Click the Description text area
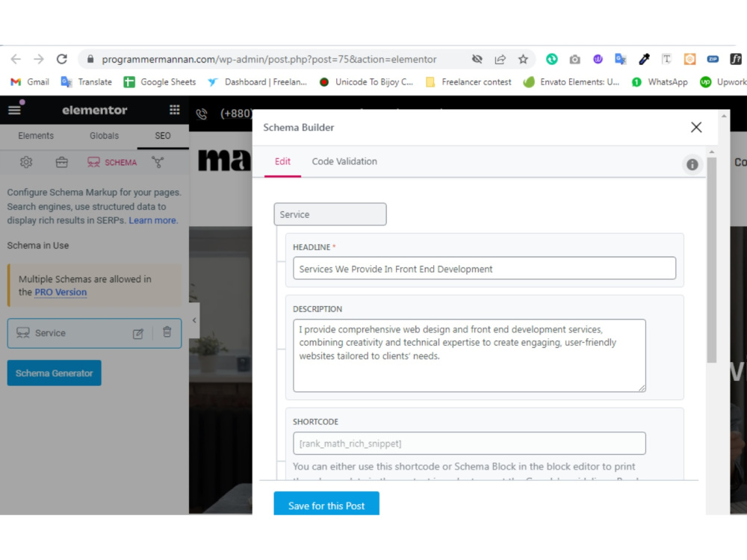 469,355
